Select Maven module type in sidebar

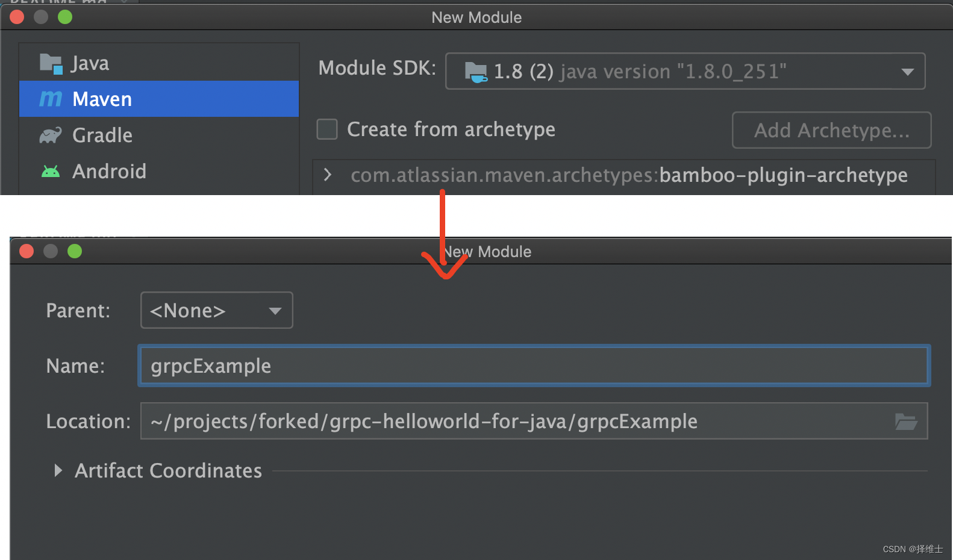[x=159, y=99]
